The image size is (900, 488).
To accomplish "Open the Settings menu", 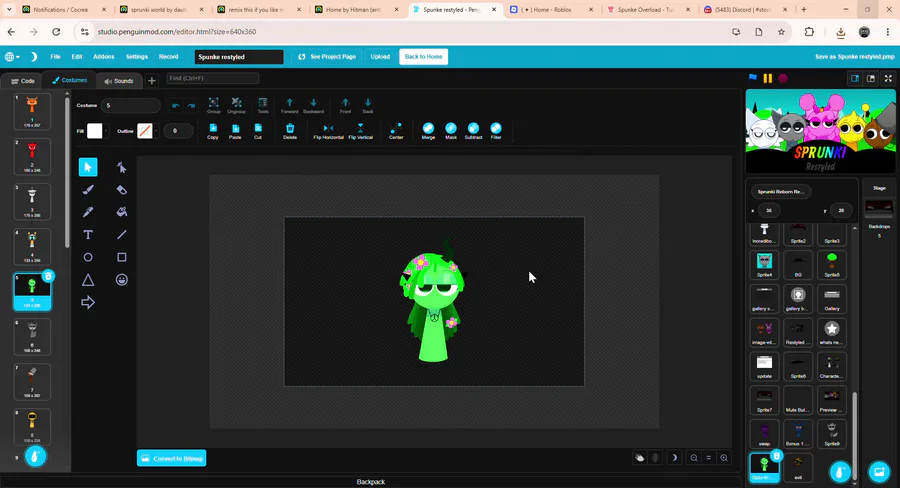I will pyautogui.click(x=137, y=57).
